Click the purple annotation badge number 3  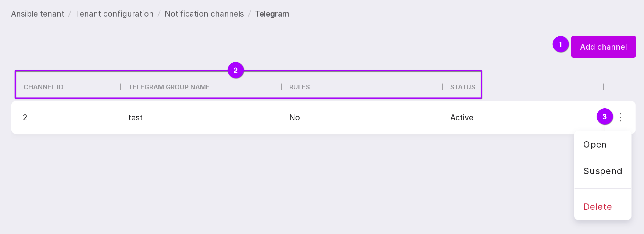pyautogui.click(x=604, y=117)
